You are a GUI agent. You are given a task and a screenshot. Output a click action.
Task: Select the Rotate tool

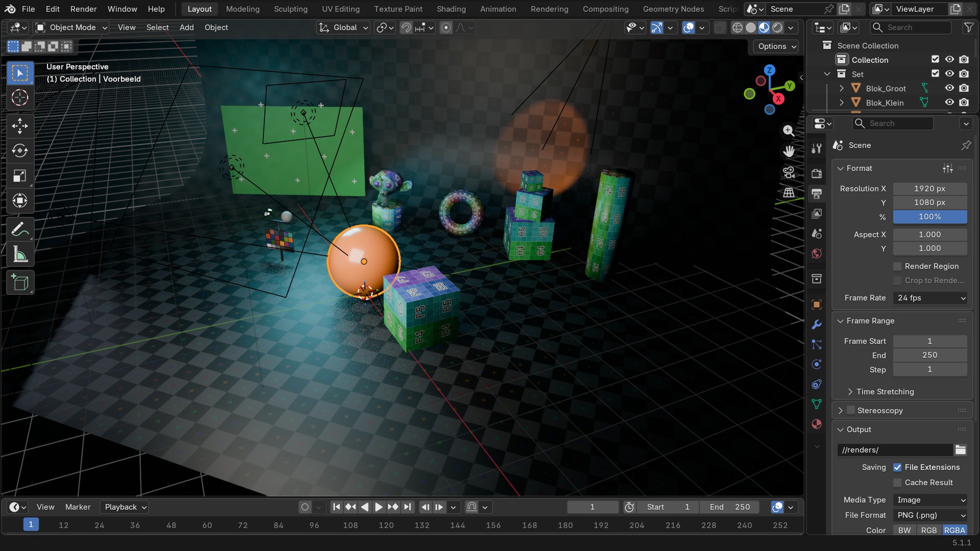click(20, 151)
